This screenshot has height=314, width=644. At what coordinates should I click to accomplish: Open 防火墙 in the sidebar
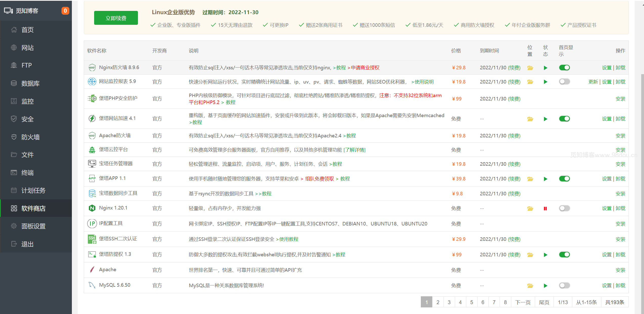pyautogui.click(x=36, y=137)
